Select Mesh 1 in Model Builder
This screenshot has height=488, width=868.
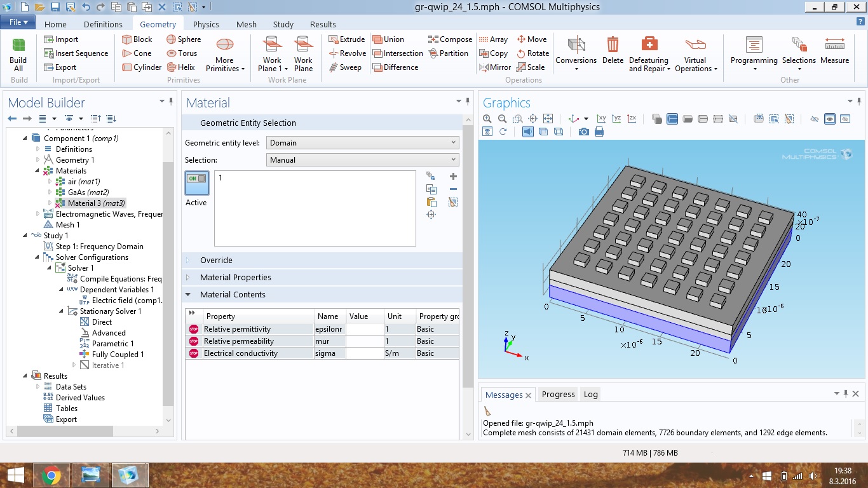coord(62,225)
